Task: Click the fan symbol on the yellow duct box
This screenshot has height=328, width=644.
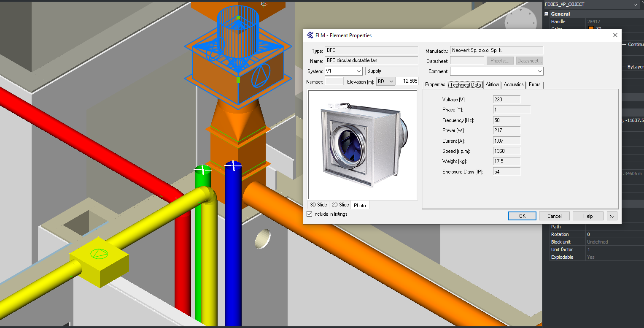Action: [98, 254]
